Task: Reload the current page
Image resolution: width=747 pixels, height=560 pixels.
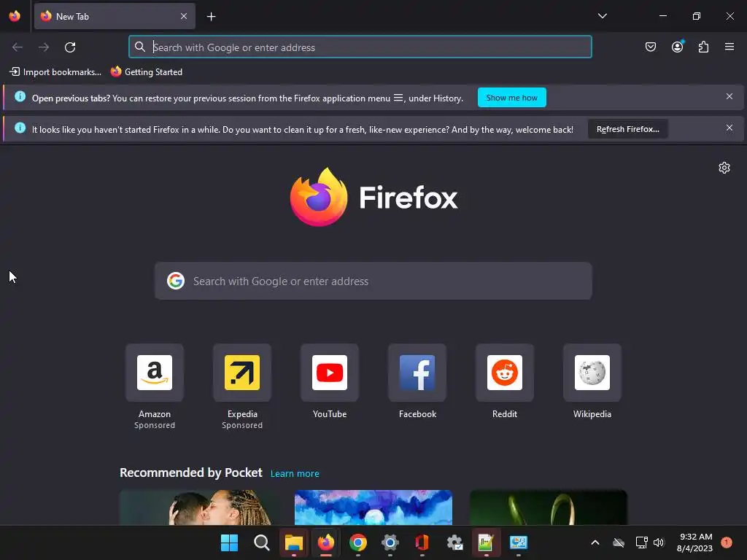Action: point(70,47)
